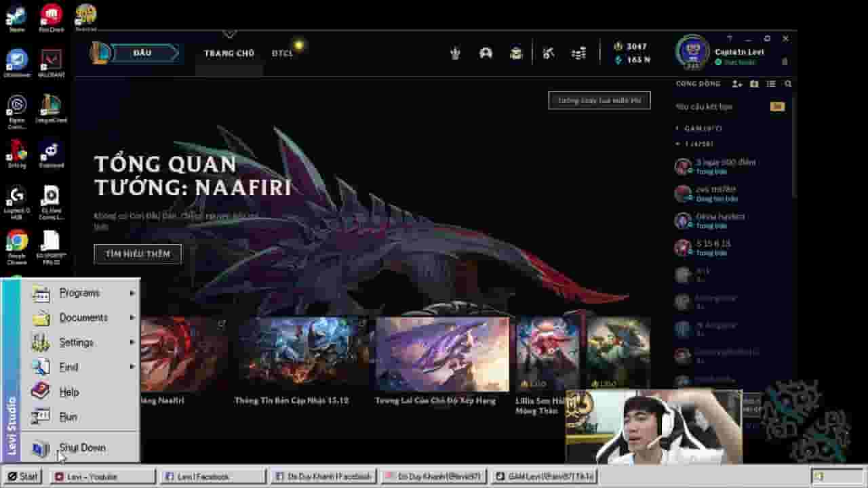
Task: Open the Documents Start menu item
Action: pos(80,317)
